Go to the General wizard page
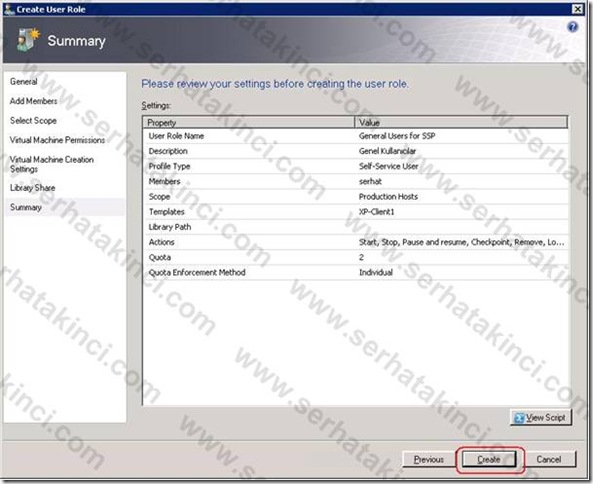The height and width of the screenshot is (484, 593). pos(24,82)
